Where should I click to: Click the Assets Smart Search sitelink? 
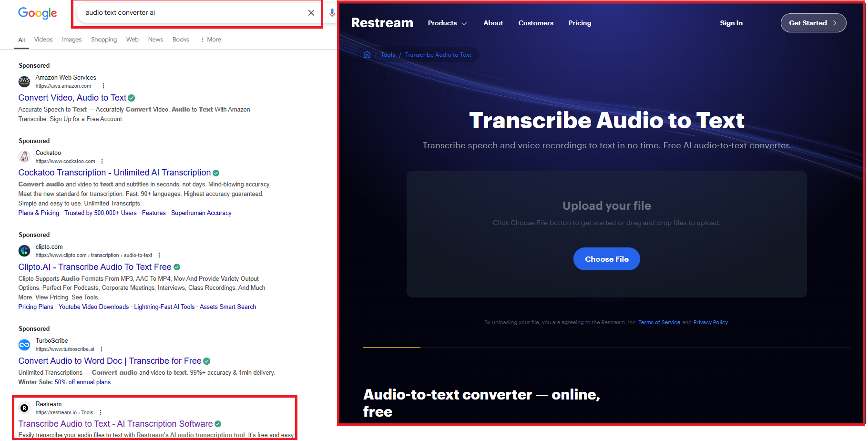click(228, 307)
